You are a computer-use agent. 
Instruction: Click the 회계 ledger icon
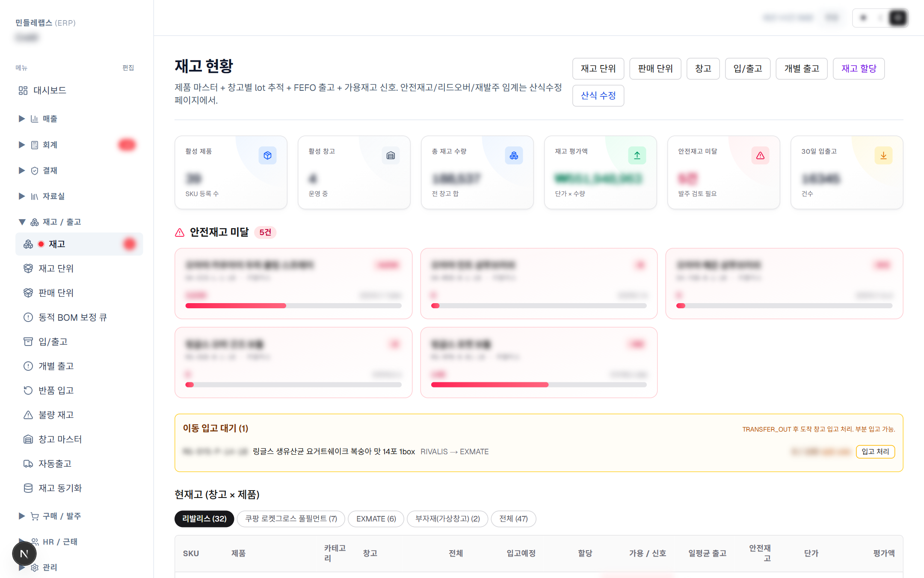[35, 145]
